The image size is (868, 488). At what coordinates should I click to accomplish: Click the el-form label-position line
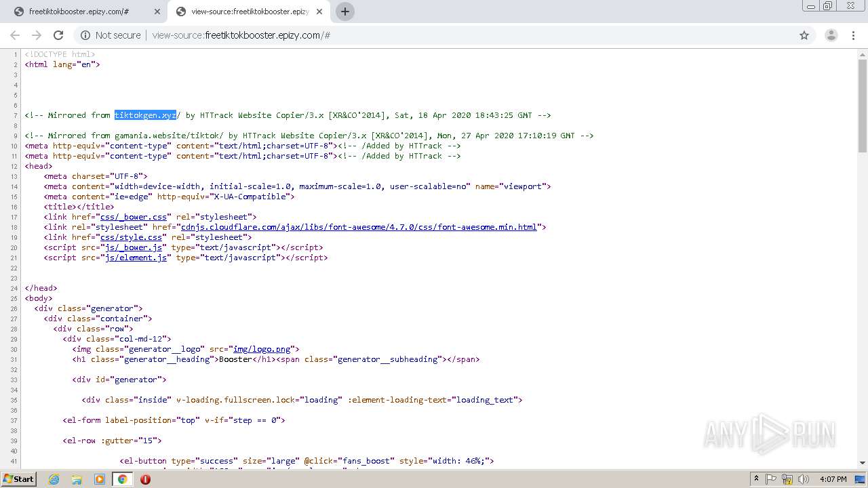coord(174,420)
